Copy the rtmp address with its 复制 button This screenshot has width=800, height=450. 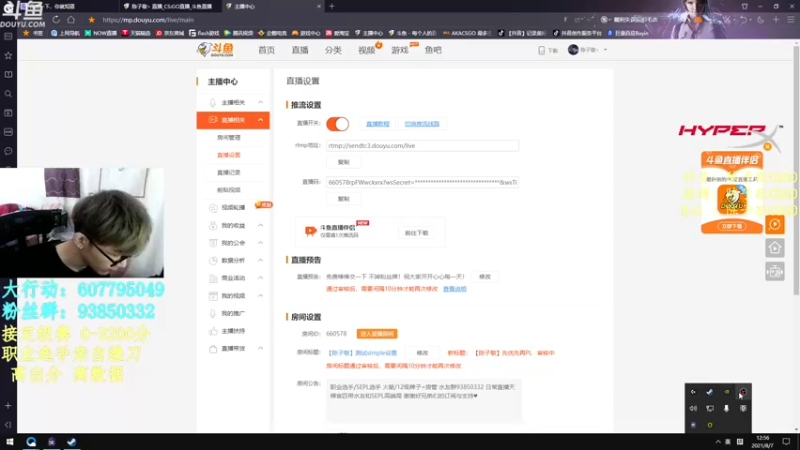tap(343, 162)
